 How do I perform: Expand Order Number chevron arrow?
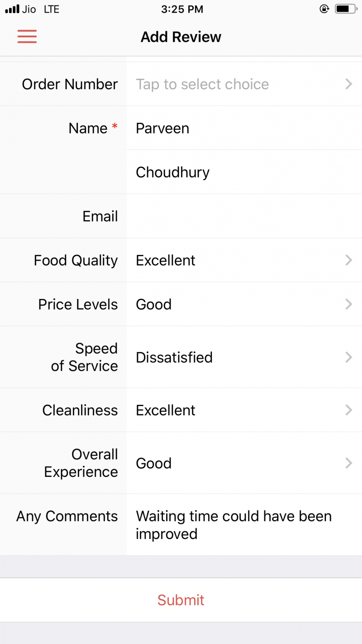(348, 84)
